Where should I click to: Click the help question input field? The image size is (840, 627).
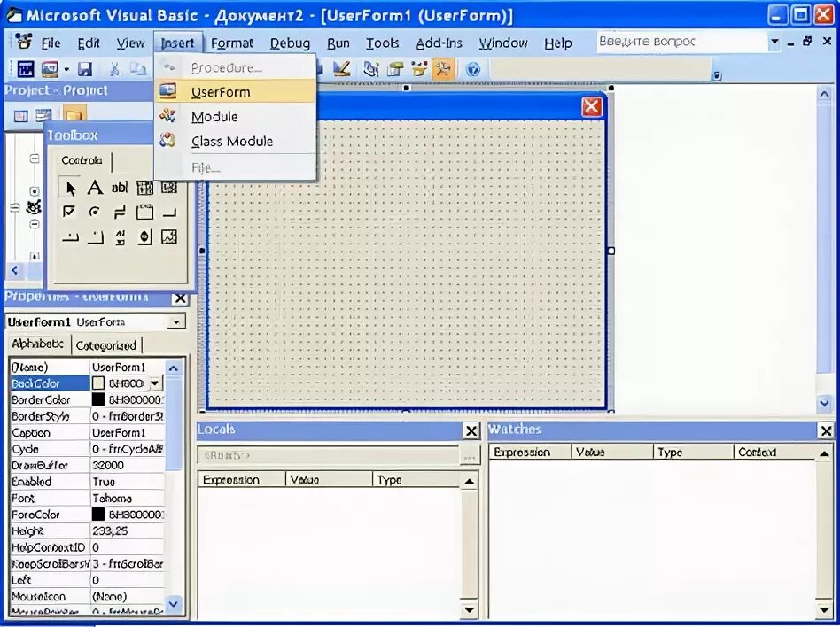coord(681,42)
